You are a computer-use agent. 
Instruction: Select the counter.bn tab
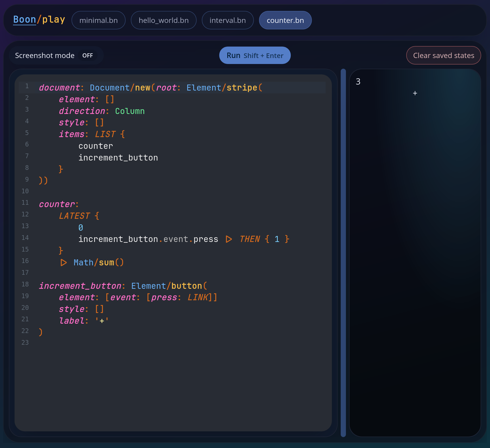pyautogui.click(x=285, y=20)
